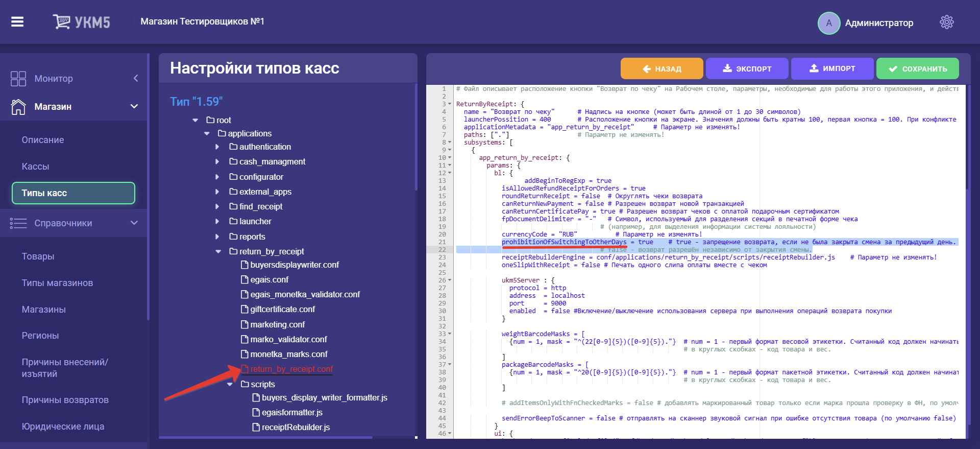Click the УКМ5 cart logo
The image size is (980, 449).
coord(81,22)
